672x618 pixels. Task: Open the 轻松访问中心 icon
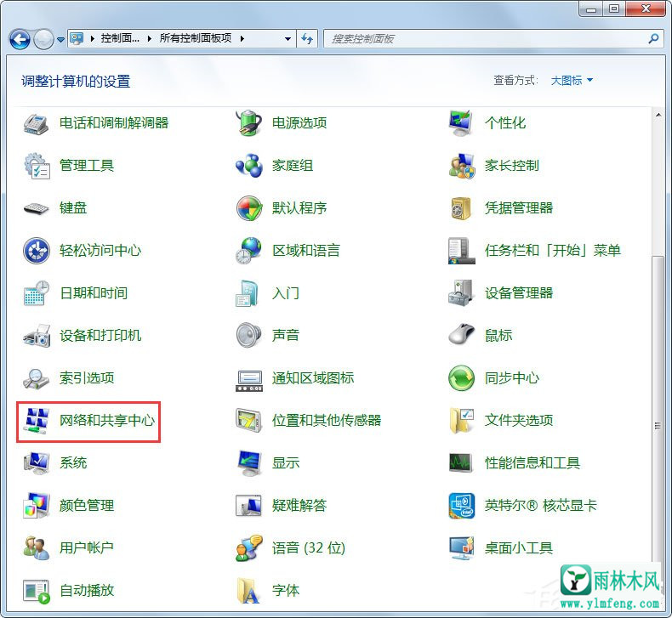tap(36, 251)
